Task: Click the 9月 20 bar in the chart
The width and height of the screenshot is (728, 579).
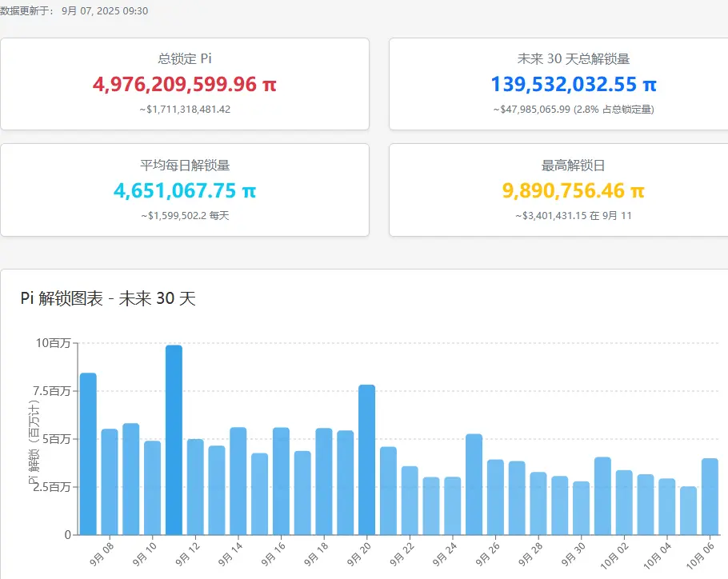Action: (366, 460)
